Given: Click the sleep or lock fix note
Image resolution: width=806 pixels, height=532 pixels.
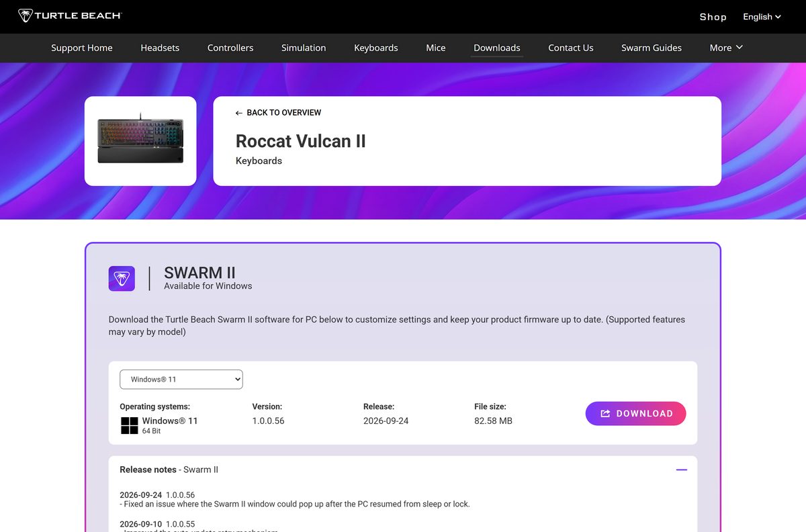Looking at the screenshot, I should 295,504.
